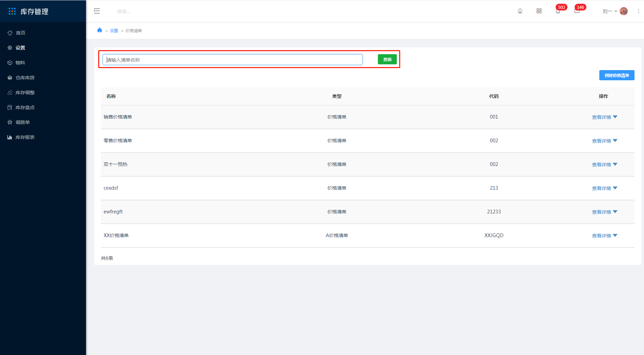This screenshot has width=644, height=355.
Task: Click the 共6条 total count text
Action: (107, 258)
